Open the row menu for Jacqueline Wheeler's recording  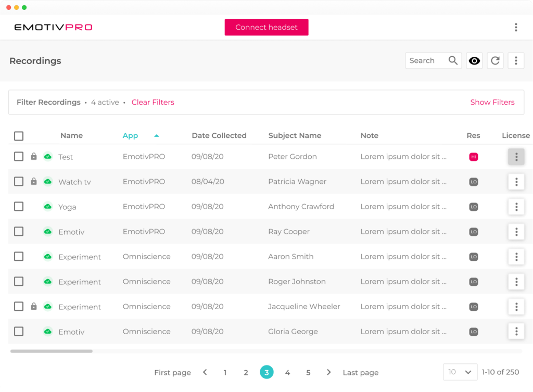[516, 307]
